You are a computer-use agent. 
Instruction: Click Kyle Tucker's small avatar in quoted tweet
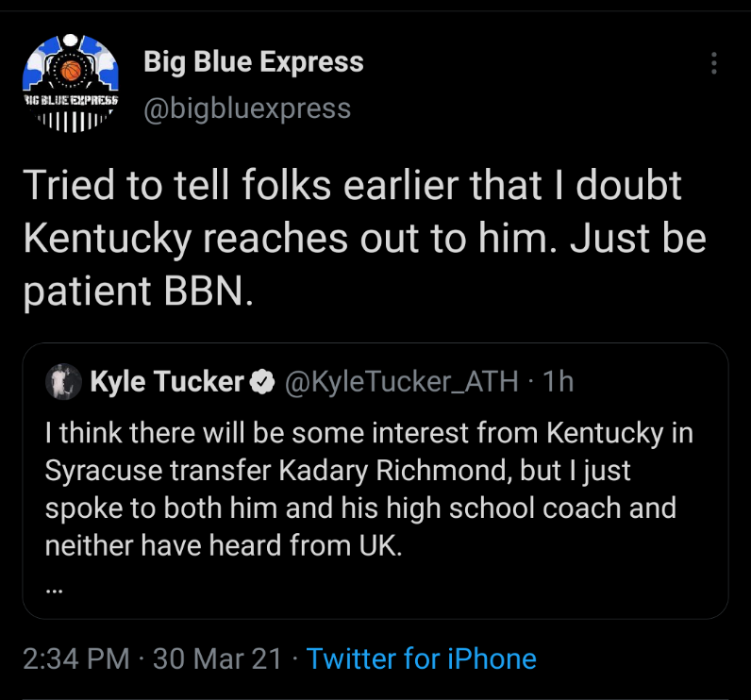coord(62,381)
